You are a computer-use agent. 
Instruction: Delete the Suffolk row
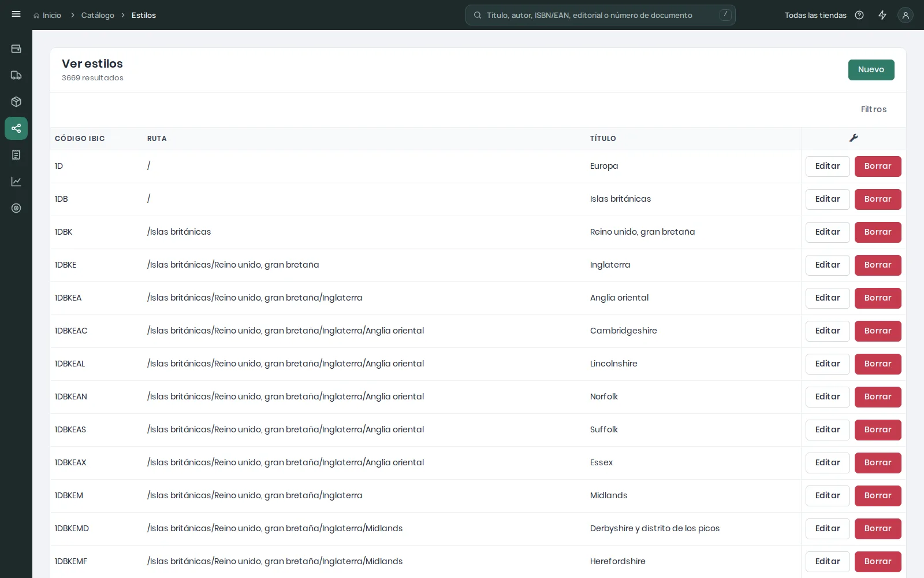point(878,430)
